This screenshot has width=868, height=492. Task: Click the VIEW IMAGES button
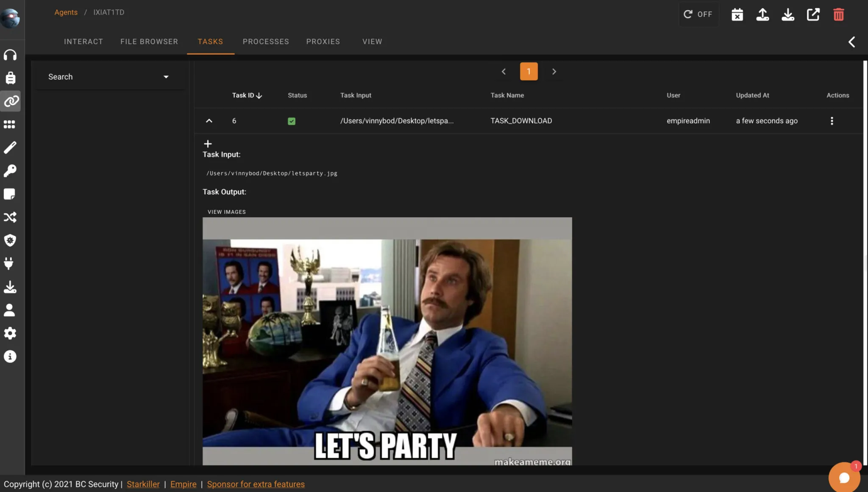click(x=227, y=212)
